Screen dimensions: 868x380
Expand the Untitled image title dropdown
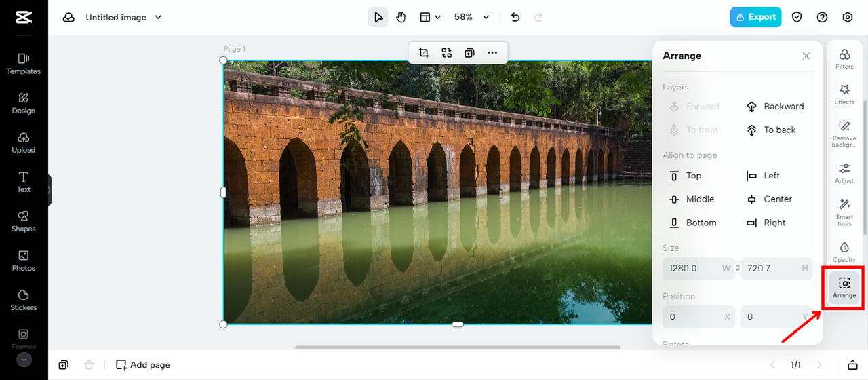[x=158, y=18]
